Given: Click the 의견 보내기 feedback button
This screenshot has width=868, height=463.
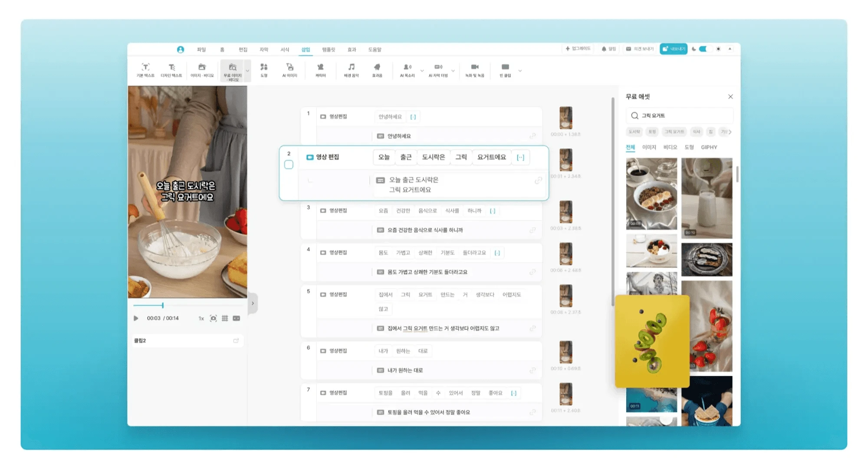Looking at the screenshot, I should point(640,49).
